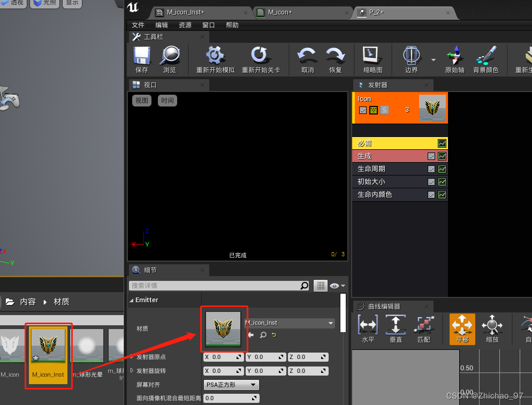Open the 浏览 browse tool
The image size is (532, 405).
coord(170,59)
